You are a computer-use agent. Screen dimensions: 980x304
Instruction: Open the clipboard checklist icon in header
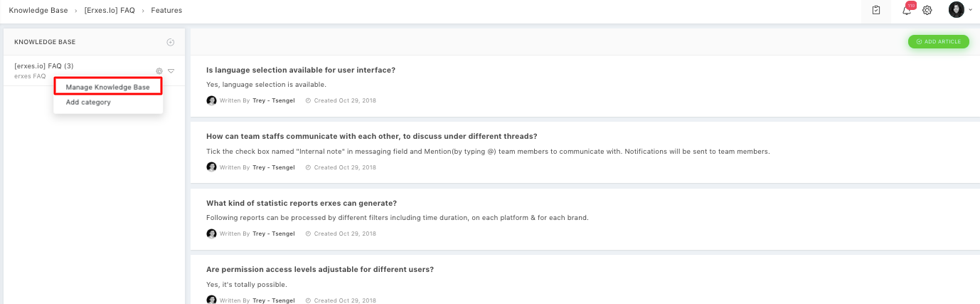pos(876,11)
